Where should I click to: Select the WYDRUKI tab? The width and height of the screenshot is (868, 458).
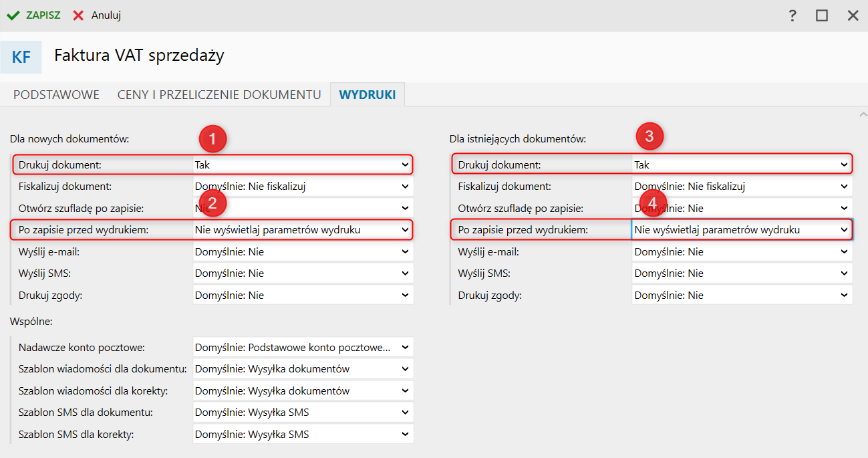point(368,94)
